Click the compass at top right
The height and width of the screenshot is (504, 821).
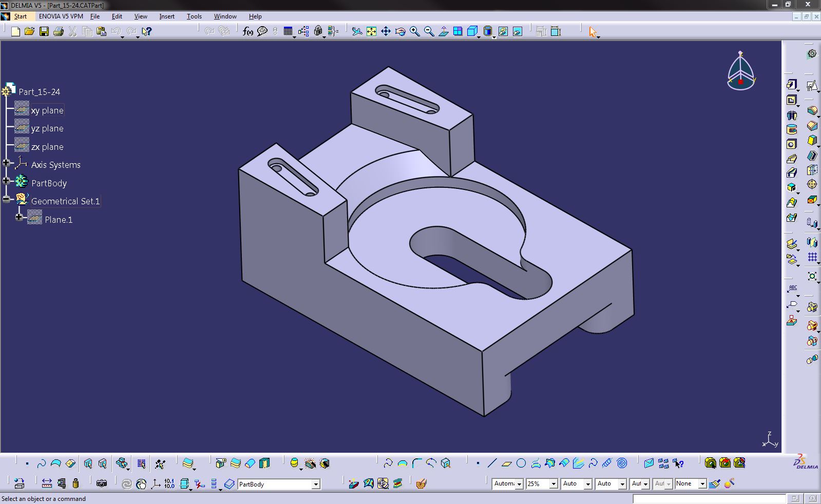click(x=741, y=71)
